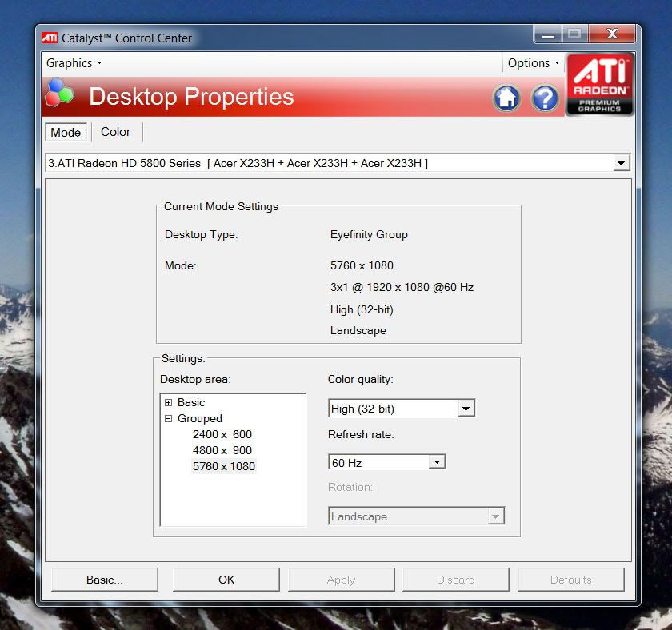The width and height of the screenshot is (672, 630).
Task: Click the Desktop Properties heading
Action: 191,97
